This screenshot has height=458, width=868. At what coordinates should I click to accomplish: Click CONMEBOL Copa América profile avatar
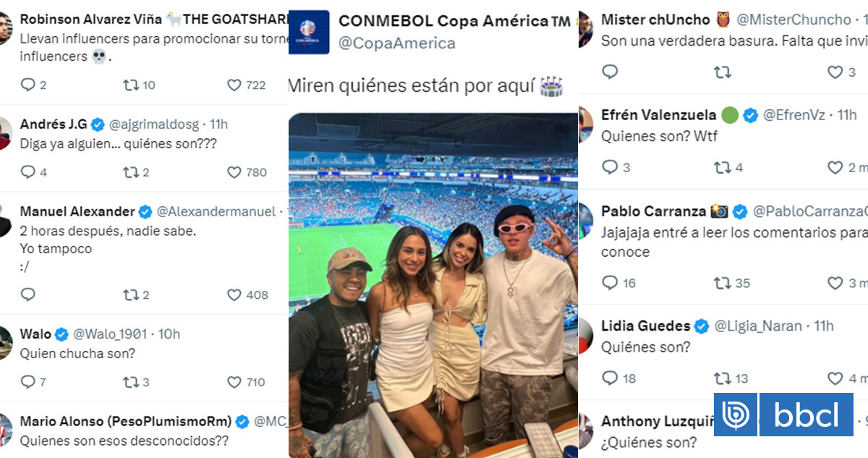pyautogui.click(x=309, y=33)
